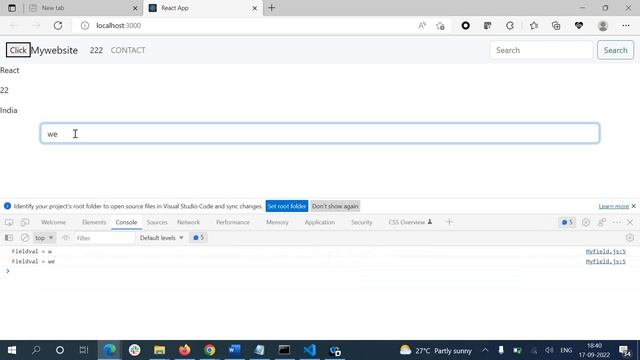640x360 pixels.
Task: Open Google Chrome from the taskbar
Action: (x=209, y=350)
